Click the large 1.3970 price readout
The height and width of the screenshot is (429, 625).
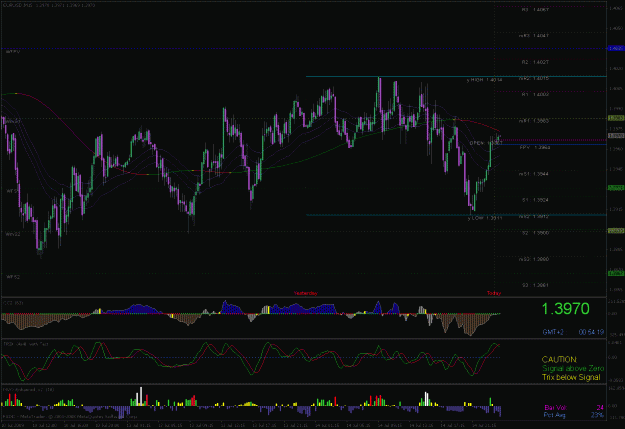tap(565, 309)
